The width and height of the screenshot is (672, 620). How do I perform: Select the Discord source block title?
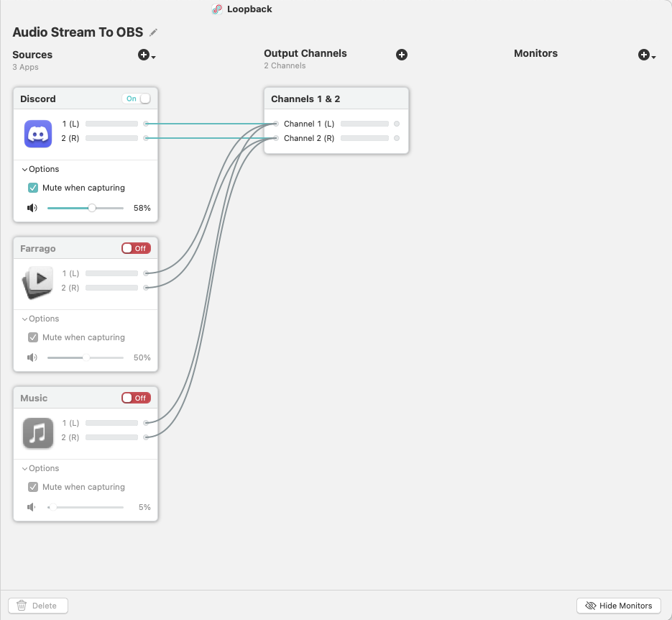pyautogui.click(x=37, y=99)
